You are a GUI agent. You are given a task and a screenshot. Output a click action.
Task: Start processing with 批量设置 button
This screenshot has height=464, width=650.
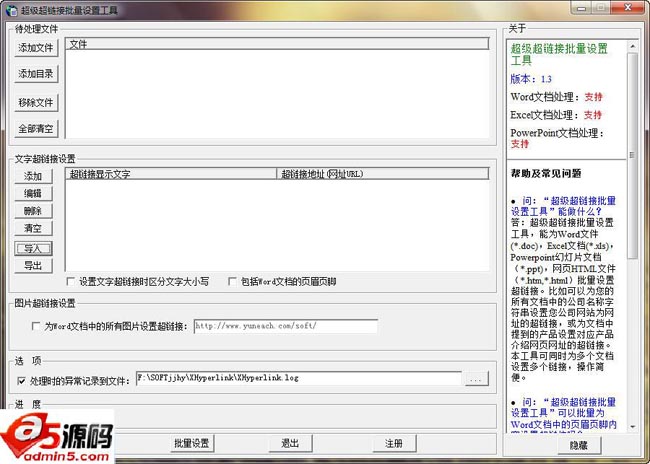pos(192,443)
